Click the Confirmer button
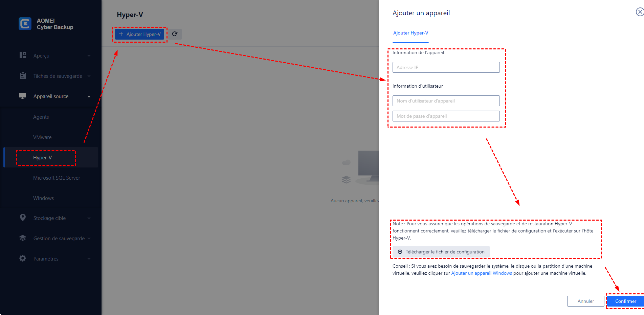Image resolution: width=644 pixels, height=315 pixels. pyautogui.click(x=625, y=301)
